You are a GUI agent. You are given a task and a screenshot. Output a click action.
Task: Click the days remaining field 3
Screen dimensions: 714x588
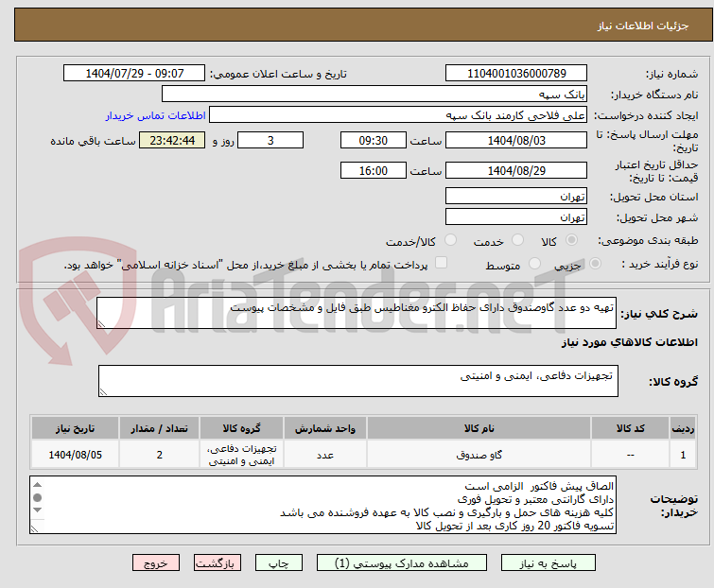pos(270,140)
